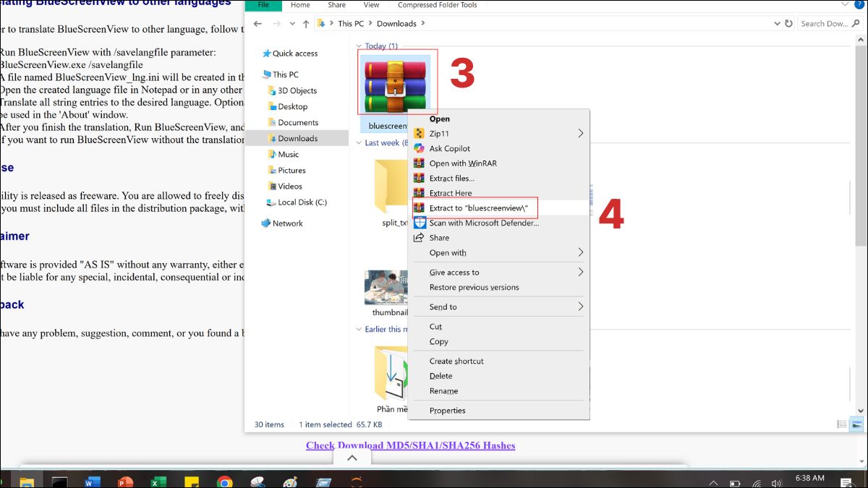Open Explorer help question mark icon
This screenshot has height=488, width=868.
(859, 4)
